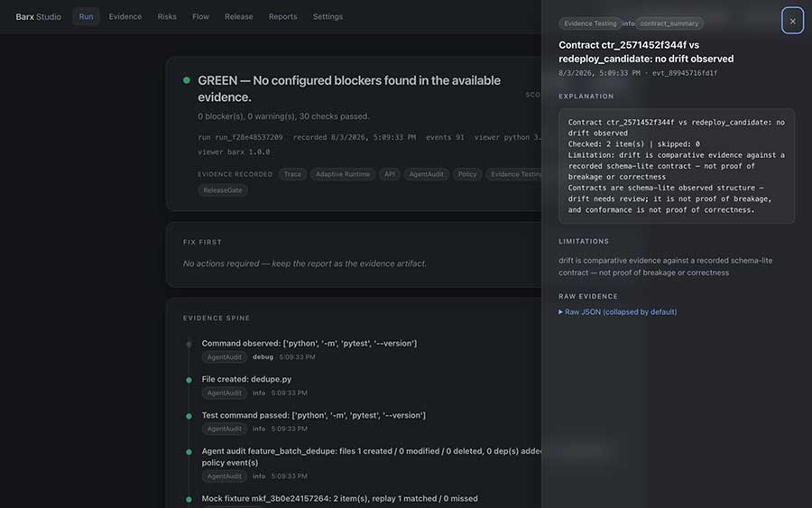Click the green dot beside Mock fixture event
Viewport: 812px width, 508px height.
tap(189, 500)
